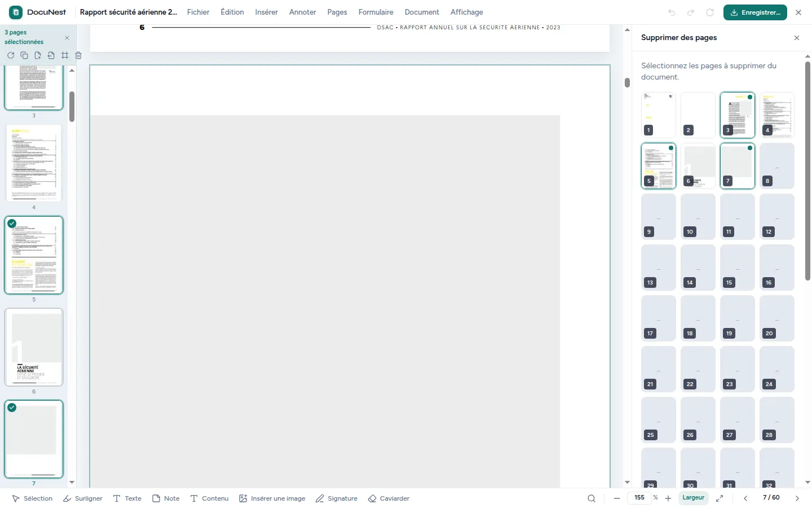The height and width of the screenshot is (508, 812).
Task: Redo the last action
Action: pyautogui.click(x=691, y=12)
